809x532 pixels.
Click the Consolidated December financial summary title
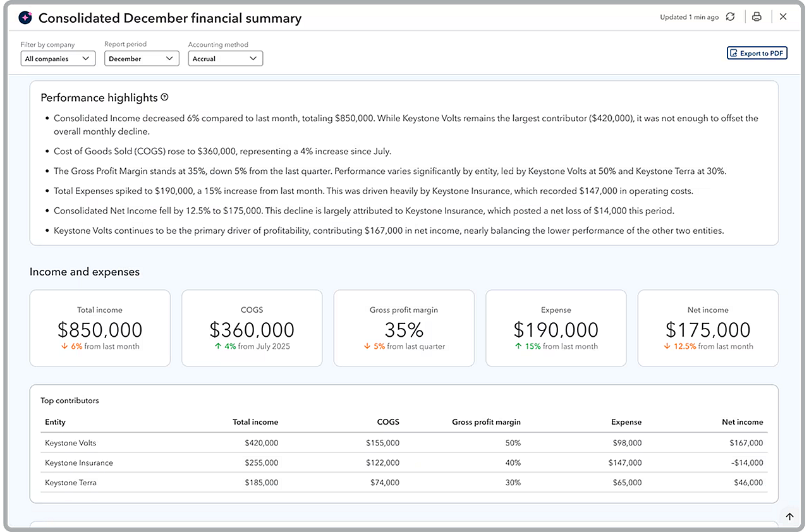click(x=170, y=18)
